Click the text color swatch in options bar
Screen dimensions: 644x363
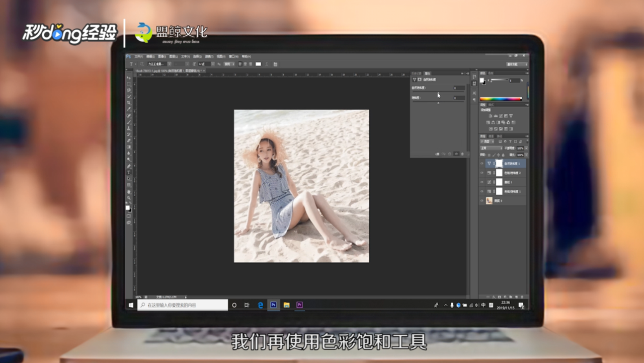point(258,64)
